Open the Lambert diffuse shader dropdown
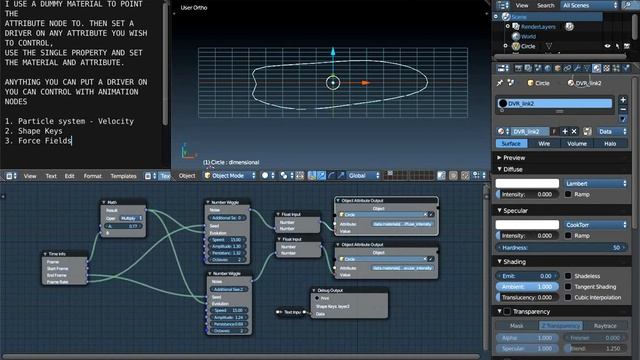 click(x=596, y=184)
